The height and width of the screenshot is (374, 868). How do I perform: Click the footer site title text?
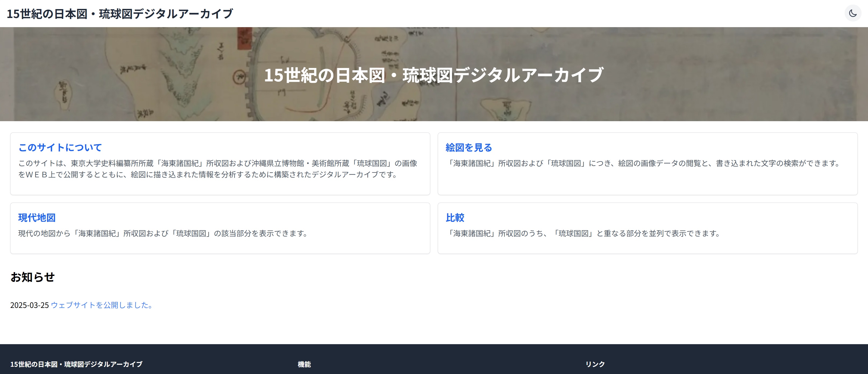76,364
